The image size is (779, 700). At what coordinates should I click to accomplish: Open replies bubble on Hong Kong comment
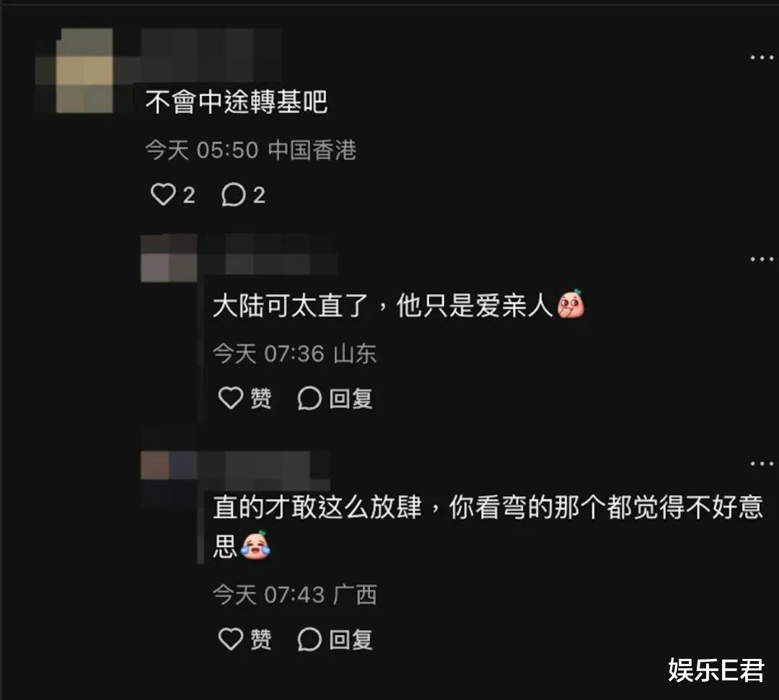(x=233, y=194)
